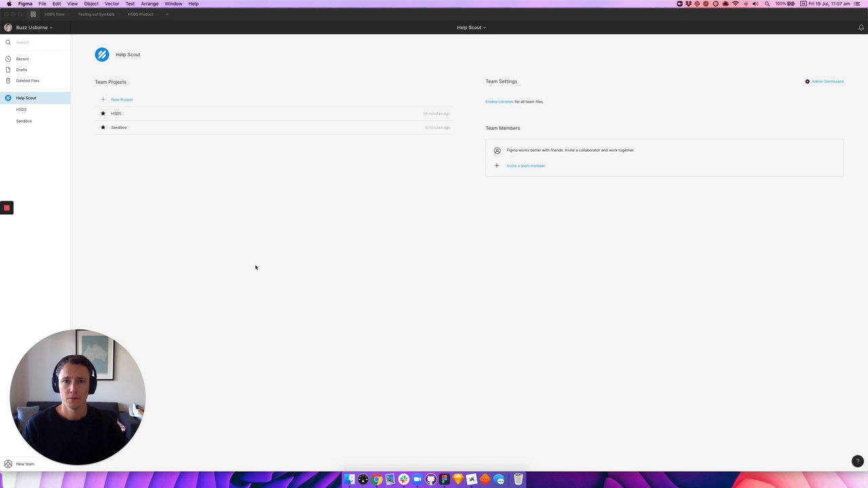Screen dimensions: 868x488
Task: Open Sketch in the Dock
Action: click(458, 479)
